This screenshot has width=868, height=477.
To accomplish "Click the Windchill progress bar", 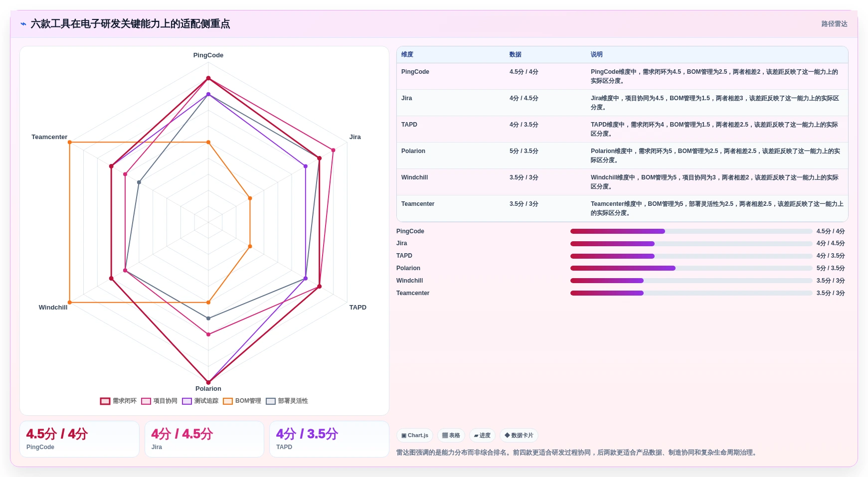I will [x=691, y=281].
